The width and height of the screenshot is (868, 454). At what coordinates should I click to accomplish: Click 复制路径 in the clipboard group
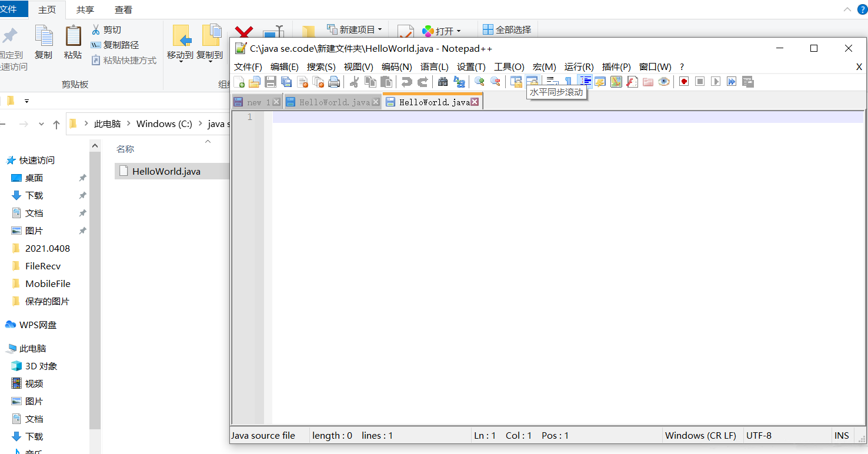121,45
